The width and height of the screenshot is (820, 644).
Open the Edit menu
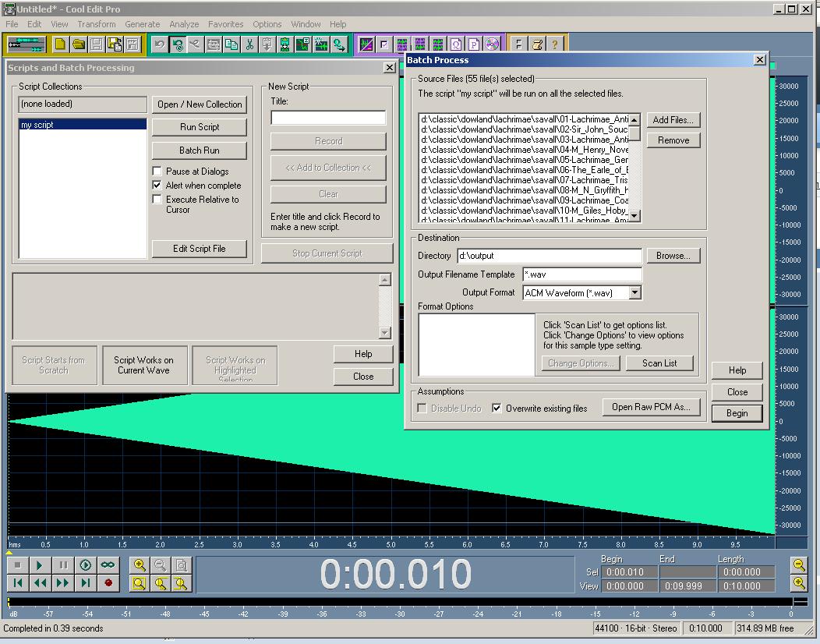click(x=34, y=24)
